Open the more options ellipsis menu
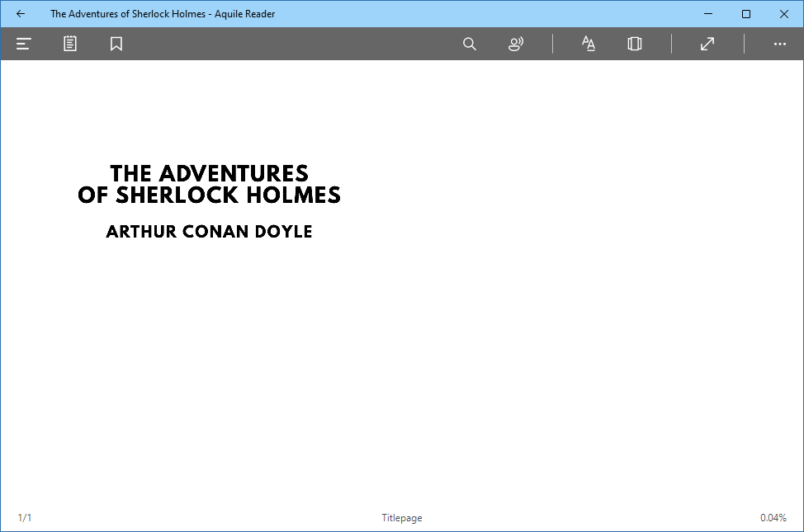 pos(780,44)
